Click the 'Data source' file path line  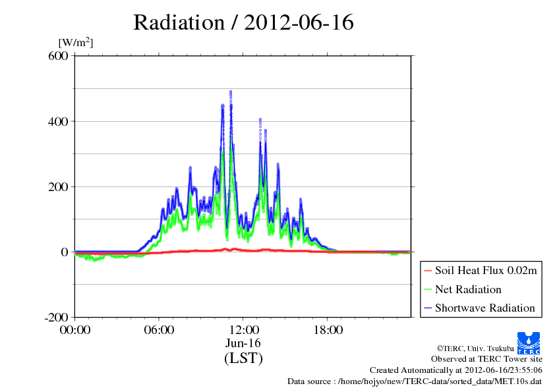(415, 381)
